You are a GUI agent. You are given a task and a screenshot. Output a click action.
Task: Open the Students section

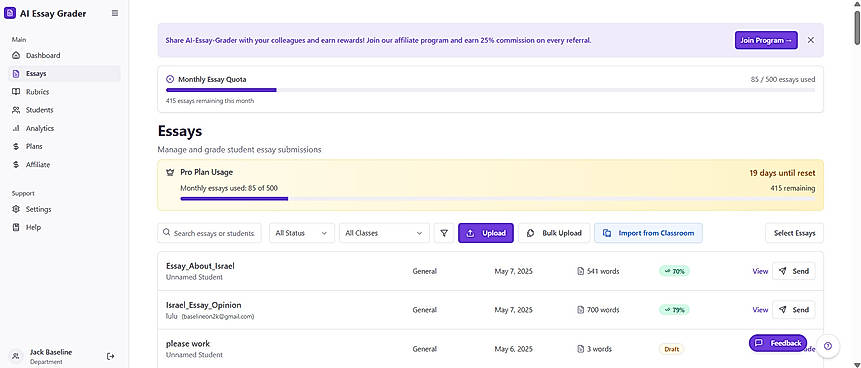[x=64, y=110]
